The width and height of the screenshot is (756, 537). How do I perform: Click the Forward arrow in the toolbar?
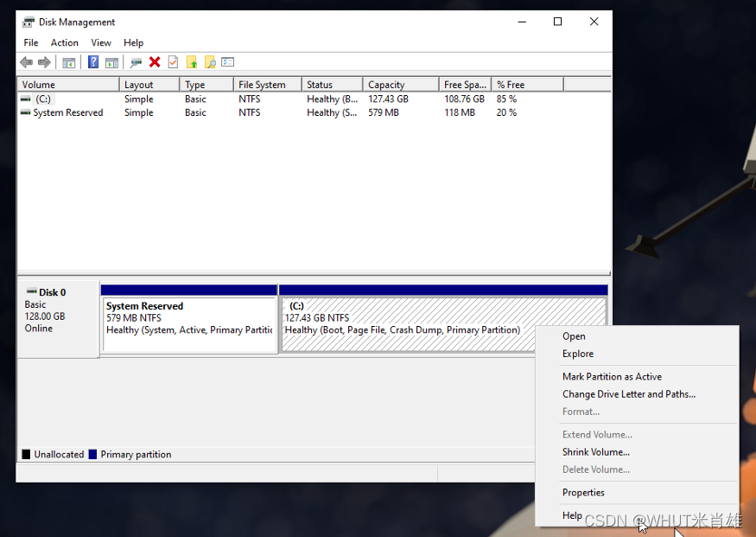click(44, 62)
